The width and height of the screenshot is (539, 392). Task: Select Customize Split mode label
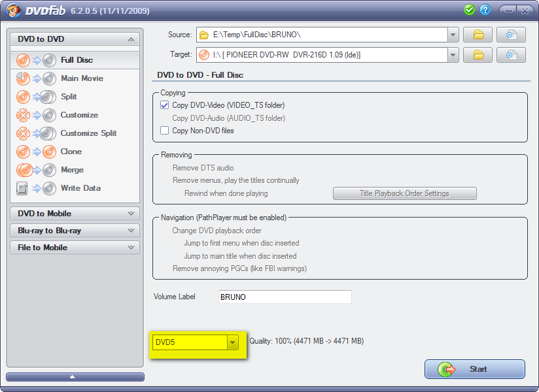[89, 133]
